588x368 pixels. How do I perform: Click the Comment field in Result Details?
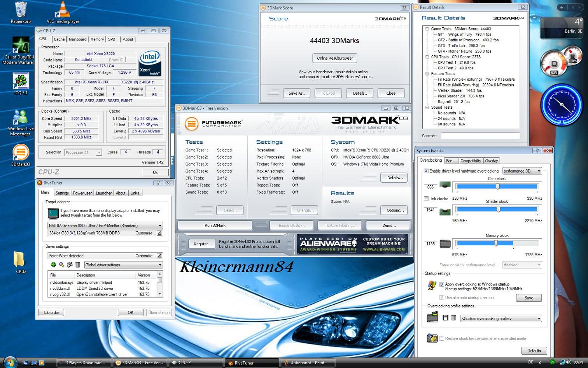[x=480, y=136]
